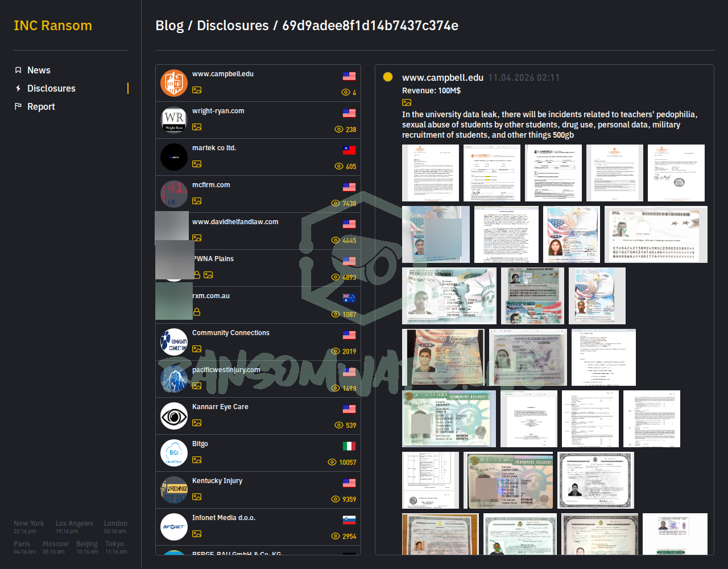The image size is (728, 569).
Task: Open the News menu item
Action: 39,70
